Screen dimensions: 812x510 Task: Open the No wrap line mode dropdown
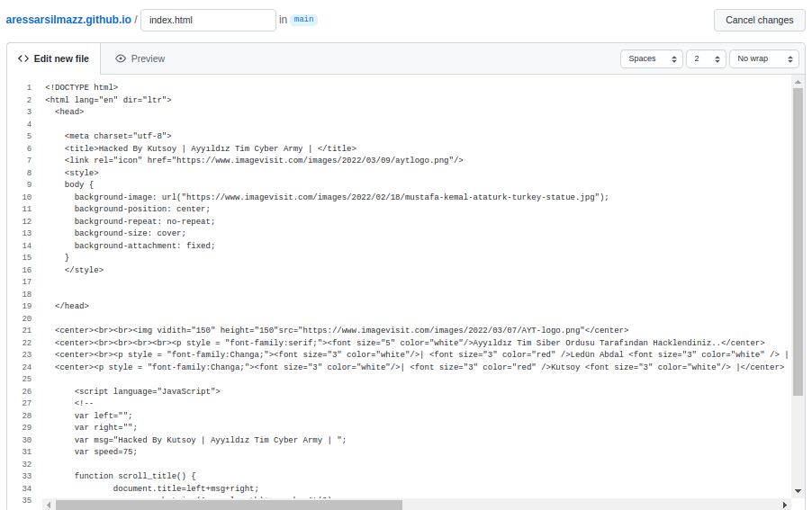click(x=764, y=58)
